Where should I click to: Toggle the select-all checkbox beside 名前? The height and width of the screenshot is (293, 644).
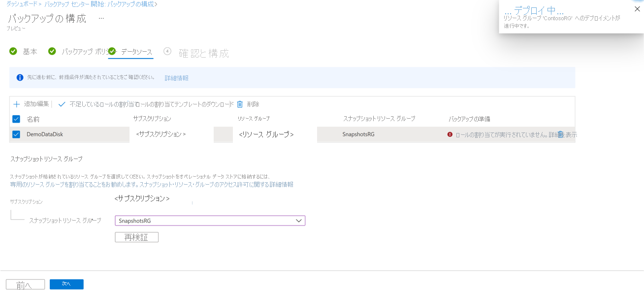[x=16, y=119]
